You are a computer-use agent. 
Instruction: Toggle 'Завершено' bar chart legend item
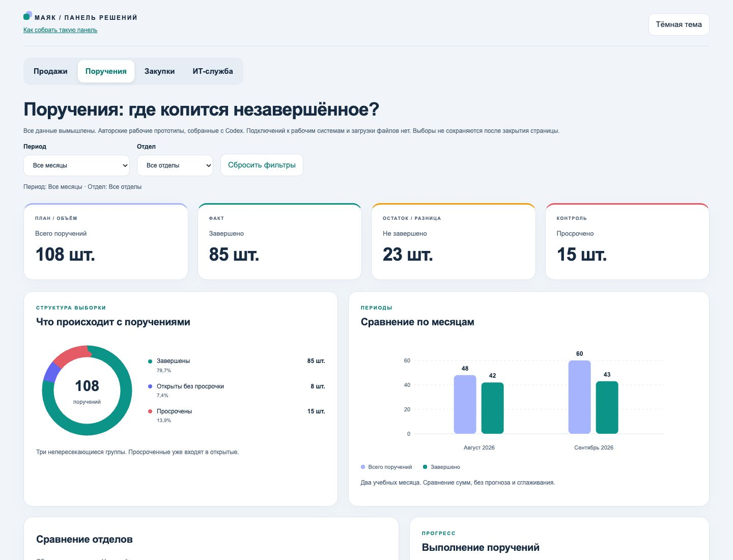tap(441, 467)
